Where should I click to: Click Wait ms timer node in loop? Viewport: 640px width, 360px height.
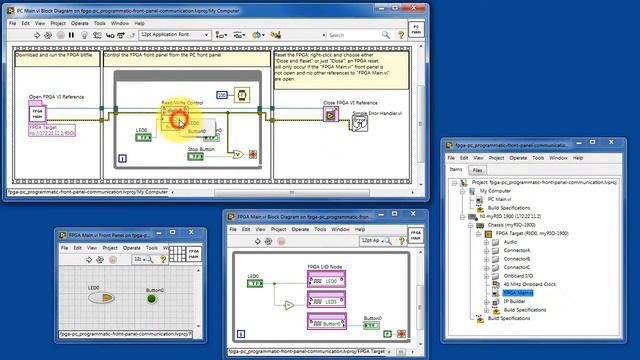tap(242, 95)
